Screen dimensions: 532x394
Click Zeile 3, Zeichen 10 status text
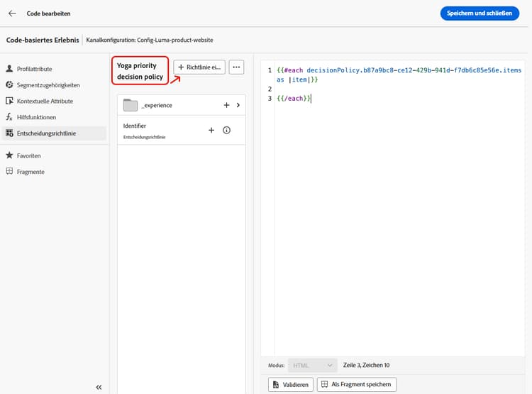[x=367, y=365]
